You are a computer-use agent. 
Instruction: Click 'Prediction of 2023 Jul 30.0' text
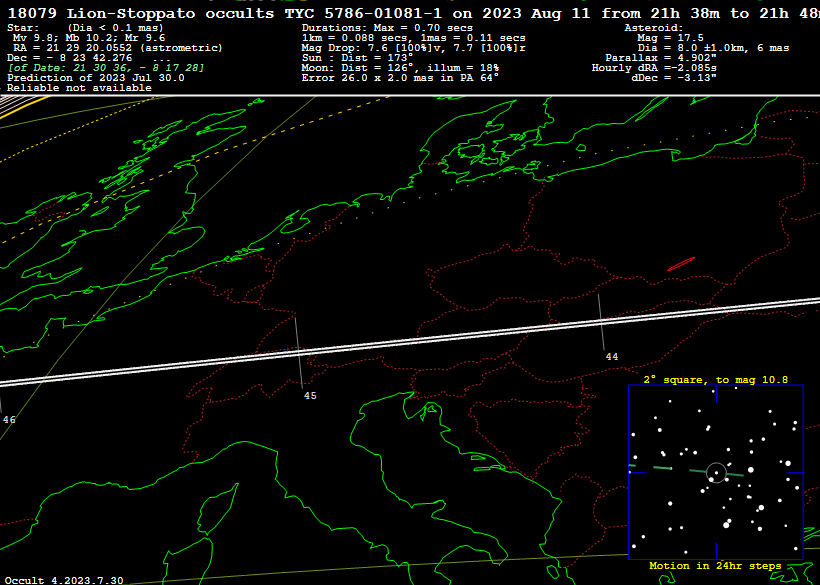click(x=96, y=77)
